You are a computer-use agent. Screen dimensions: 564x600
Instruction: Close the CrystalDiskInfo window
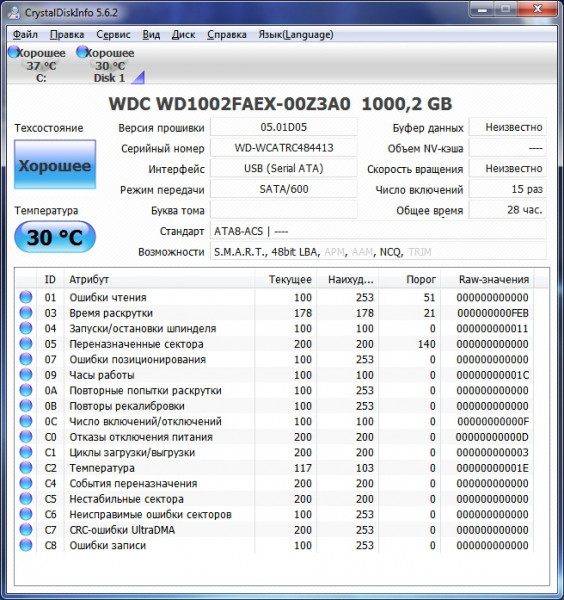[537, 9]
